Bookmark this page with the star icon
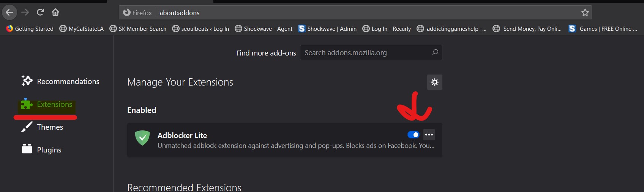 585,13
